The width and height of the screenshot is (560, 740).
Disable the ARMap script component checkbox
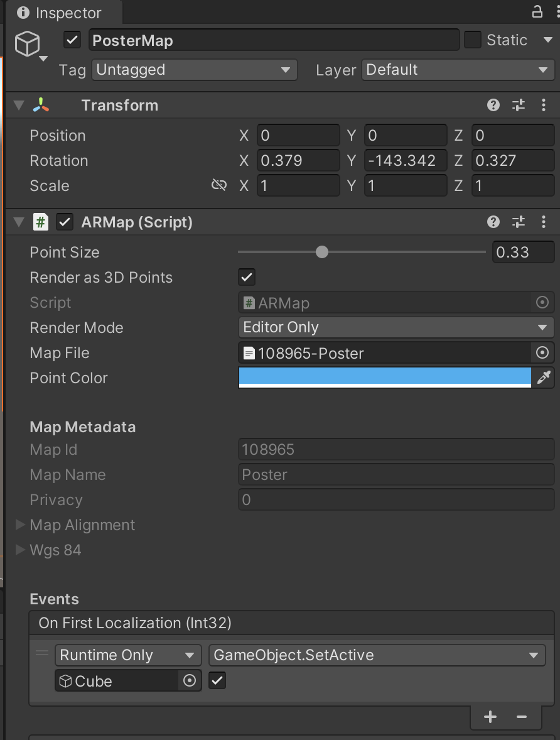pos(65,222)
